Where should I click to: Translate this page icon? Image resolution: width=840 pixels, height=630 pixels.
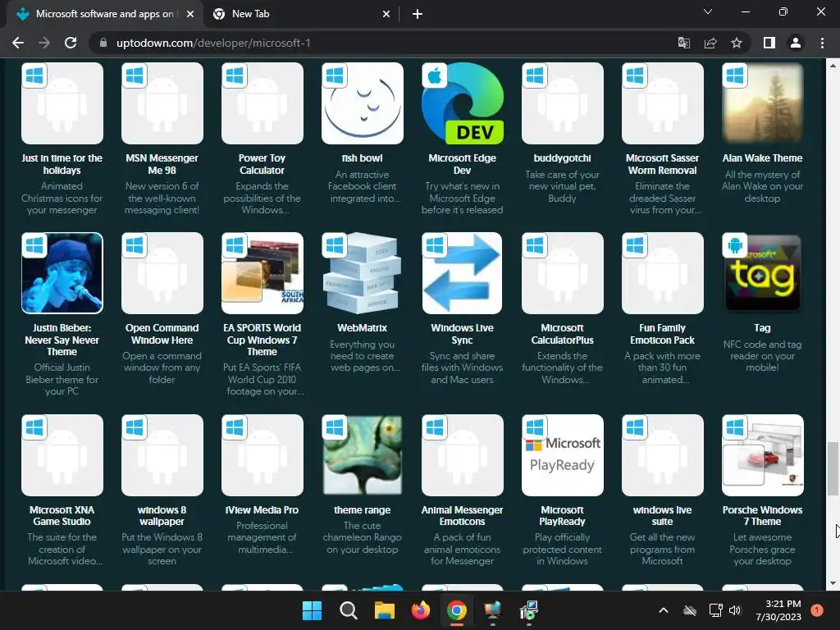(x=684, y=43)
